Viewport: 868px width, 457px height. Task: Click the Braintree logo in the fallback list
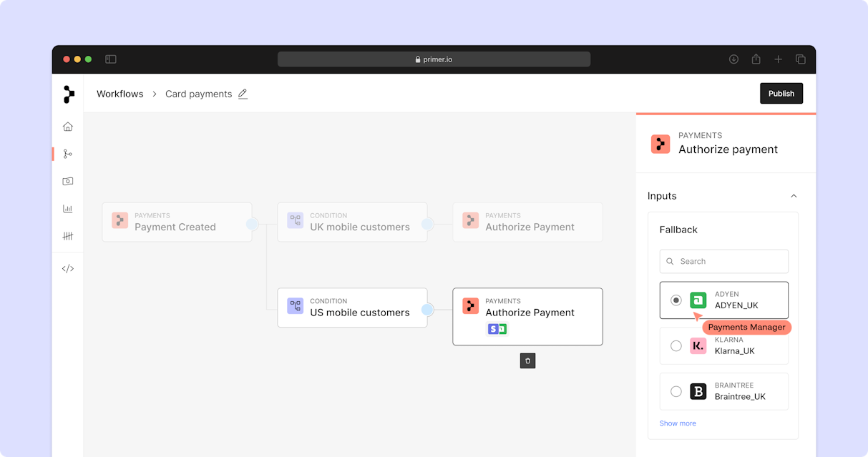point(698,391)
